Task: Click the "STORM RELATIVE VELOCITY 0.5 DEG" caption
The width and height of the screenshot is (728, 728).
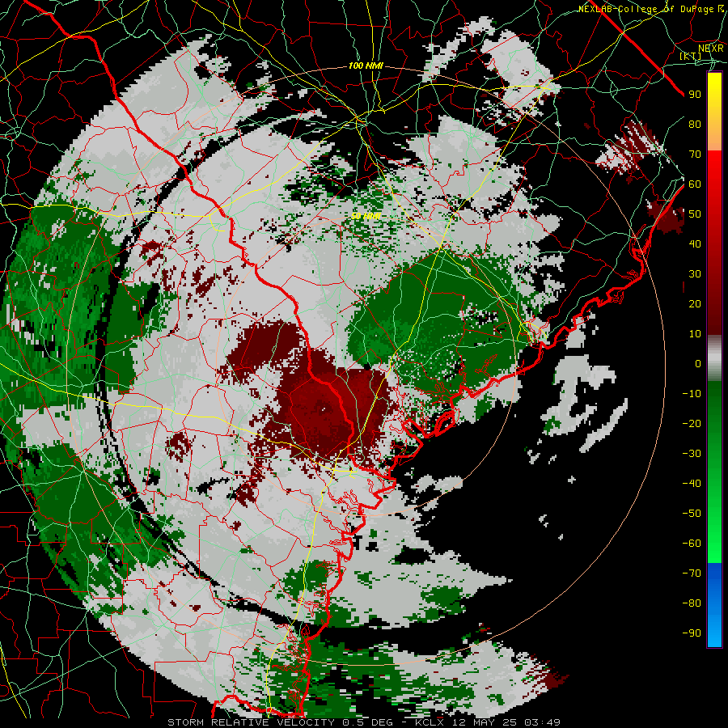Action: (280, 722)
